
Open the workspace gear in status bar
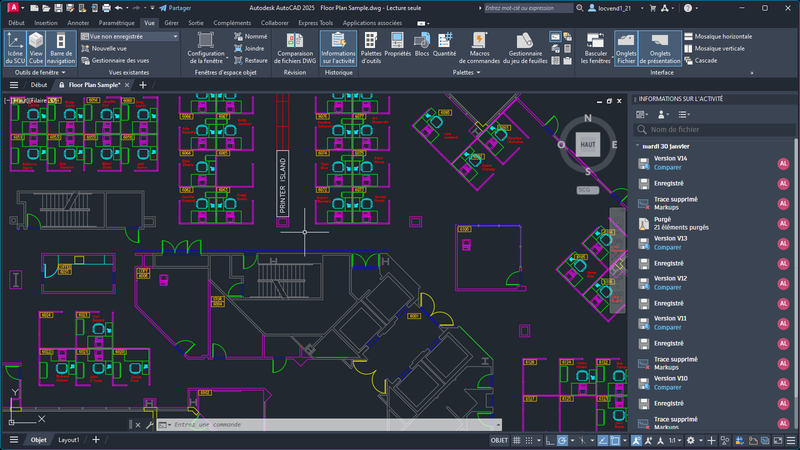click(691, 440)
